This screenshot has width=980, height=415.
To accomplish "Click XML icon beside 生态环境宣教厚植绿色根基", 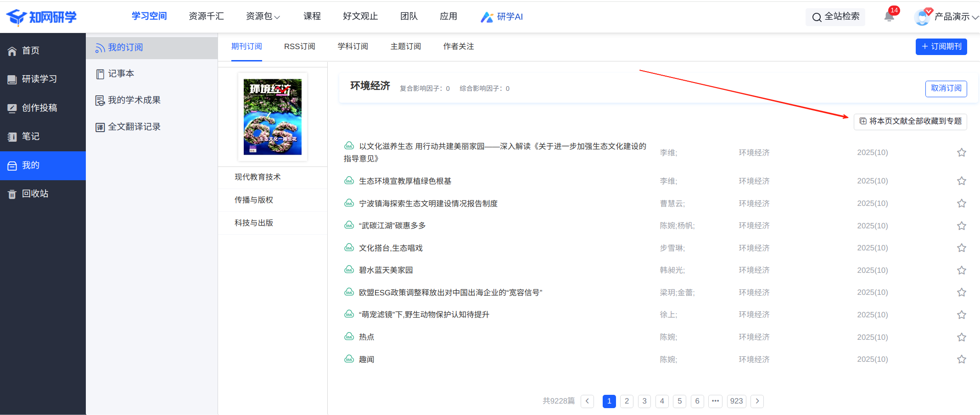I will 349,181.
